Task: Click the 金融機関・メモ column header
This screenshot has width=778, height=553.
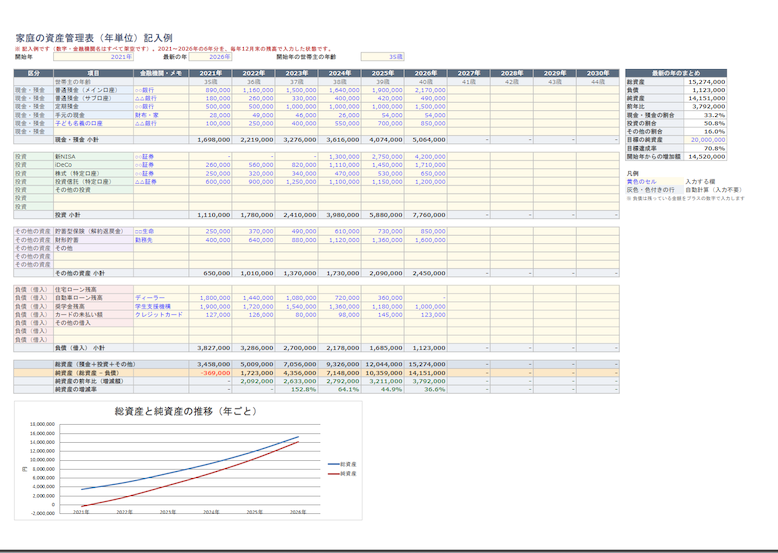Action: (x=161, y=73)
